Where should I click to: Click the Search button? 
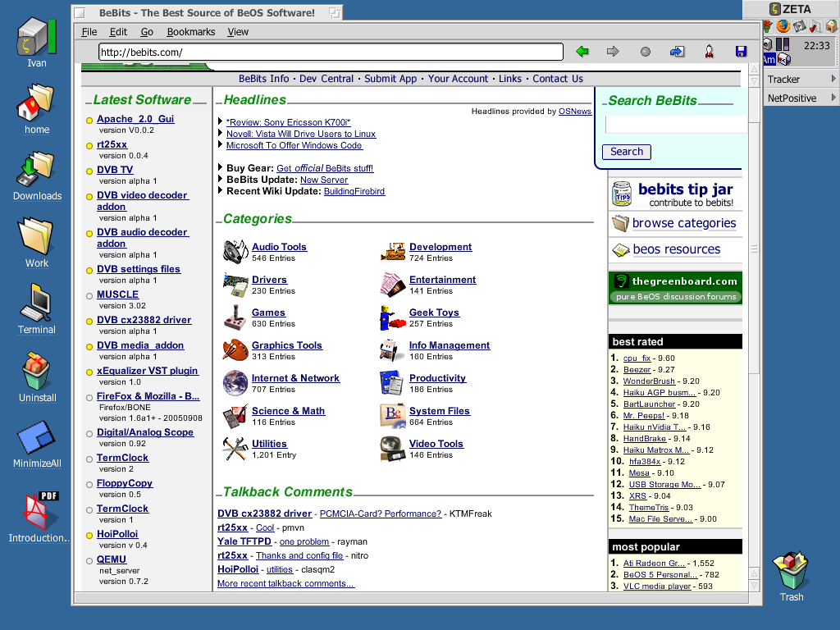(626, 152)
